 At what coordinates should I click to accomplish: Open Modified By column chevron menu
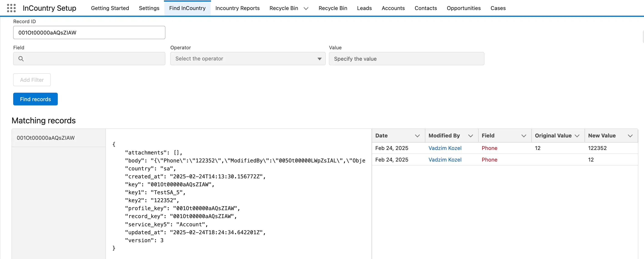[470, 136]
